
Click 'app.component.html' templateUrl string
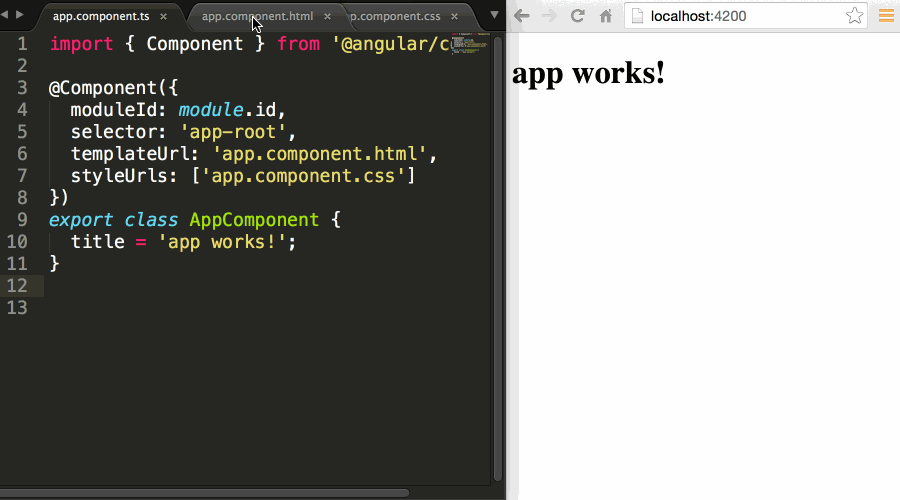pos(320,154)
